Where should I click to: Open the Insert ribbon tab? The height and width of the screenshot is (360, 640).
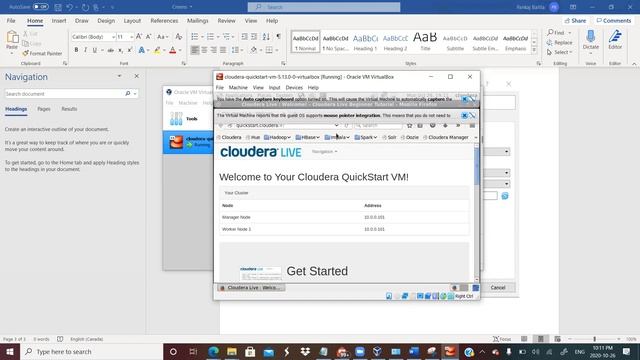click(59, 20)
